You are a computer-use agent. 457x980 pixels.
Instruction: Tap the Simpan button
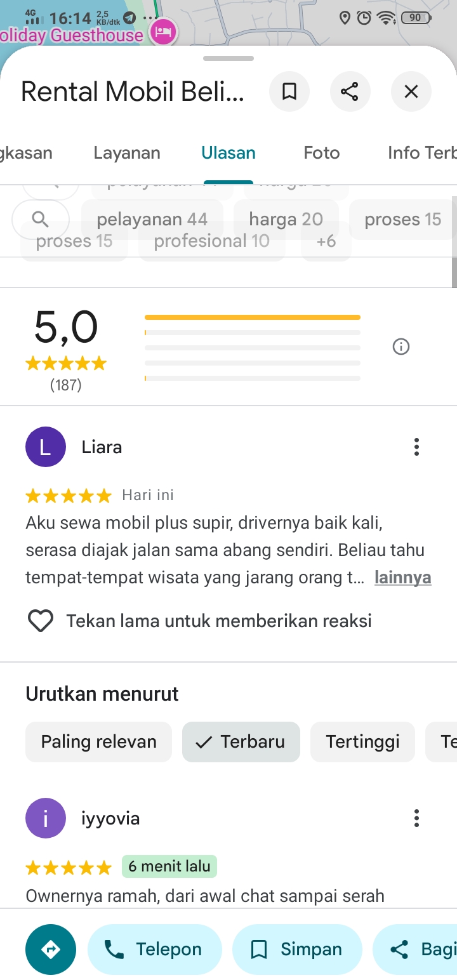point(297,950)
